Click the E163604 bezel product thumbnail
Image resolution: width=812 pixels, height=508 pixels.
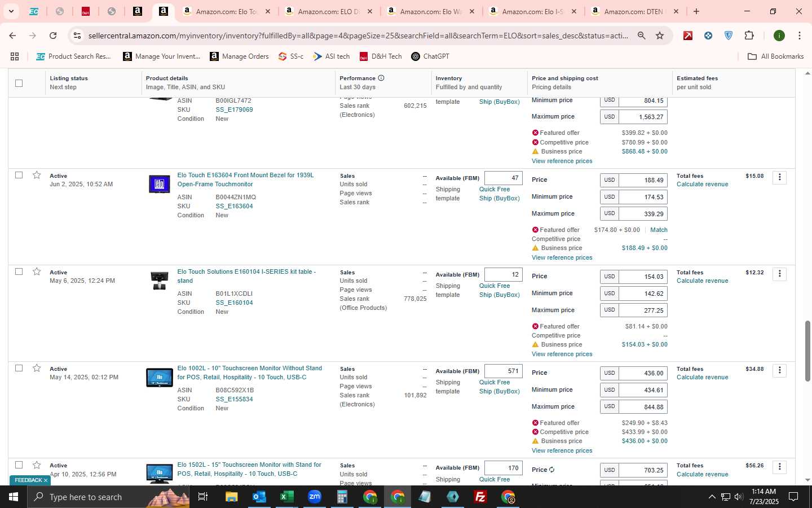click(x=160, y=184)
